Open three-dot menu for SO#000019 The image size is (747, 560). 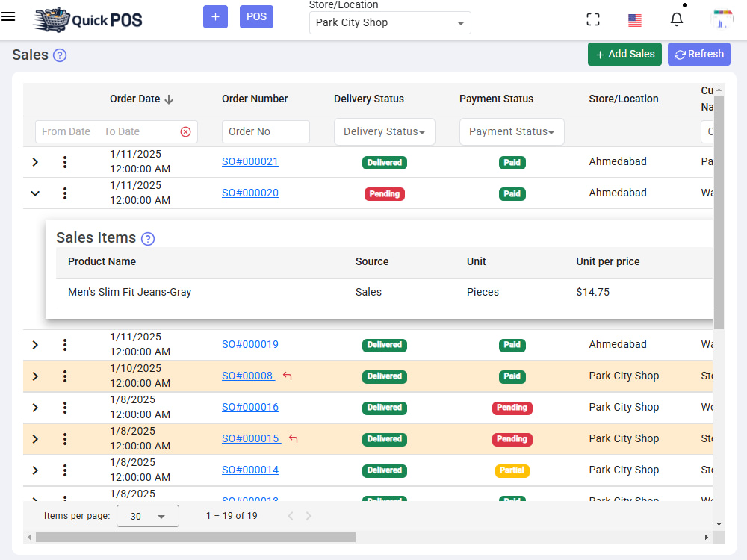pos(65,345)
